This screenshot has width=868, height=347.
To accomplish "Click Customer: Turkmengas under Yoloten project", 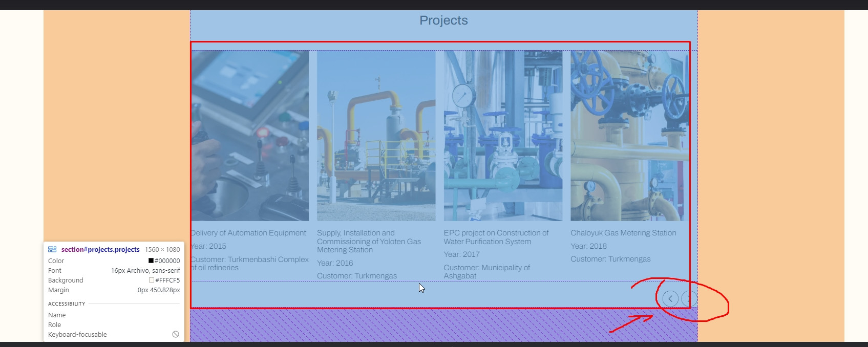I will coord(357,276).
